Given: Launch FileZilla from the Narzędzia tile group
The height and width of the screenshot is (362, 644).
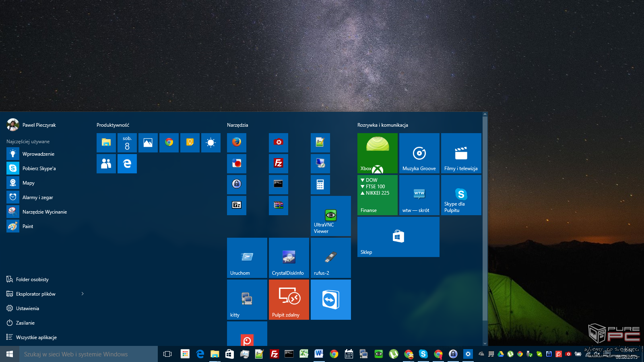Looking at the screenshot, I should click(x=279, y=163).
